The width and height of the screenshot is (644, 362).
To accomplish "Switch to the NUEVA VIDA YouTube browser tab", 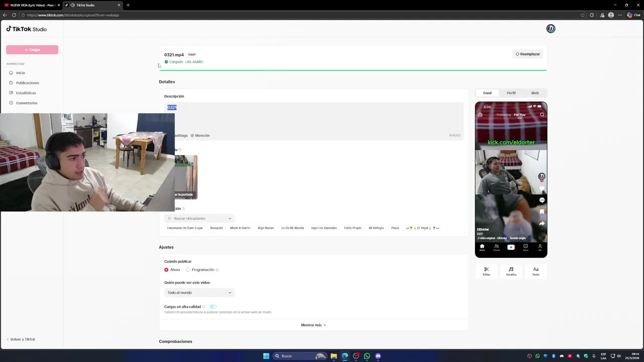I will 31,5.
